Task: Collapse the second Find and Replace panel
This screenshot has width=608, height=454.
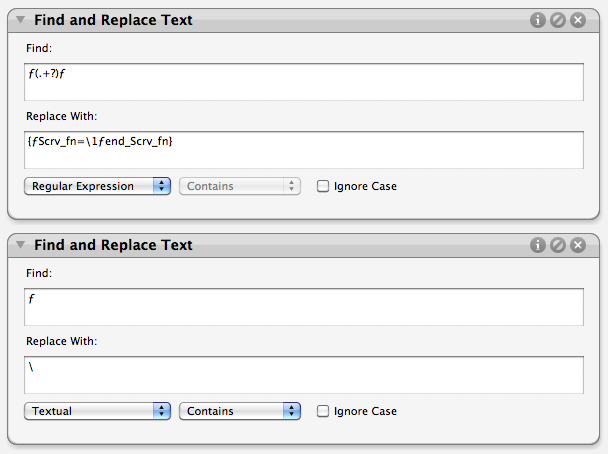Action: tap(21, 245)
